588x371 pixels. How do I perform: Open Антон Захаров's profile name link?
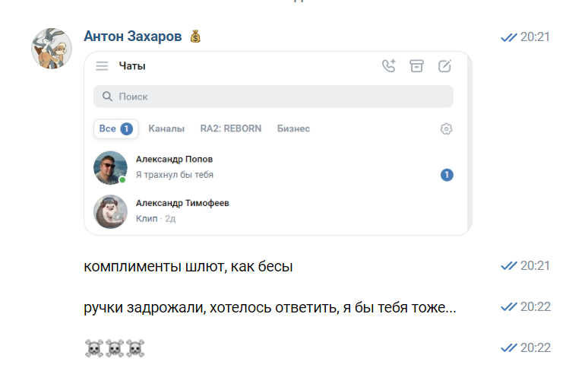tap(133, 36)
